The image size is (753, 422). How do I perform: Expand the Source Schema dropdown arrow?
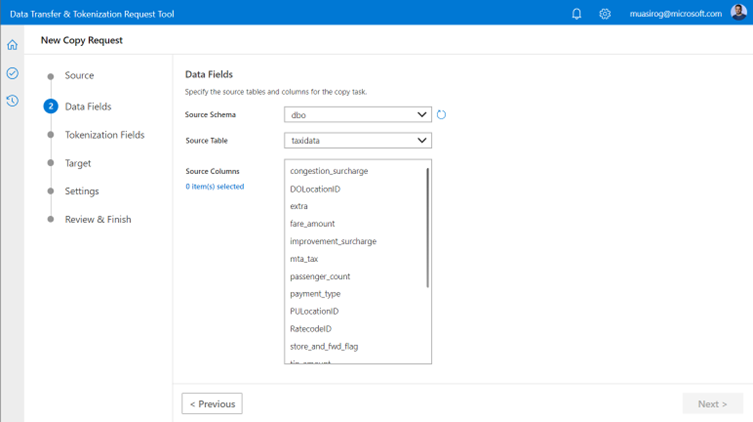422,115
